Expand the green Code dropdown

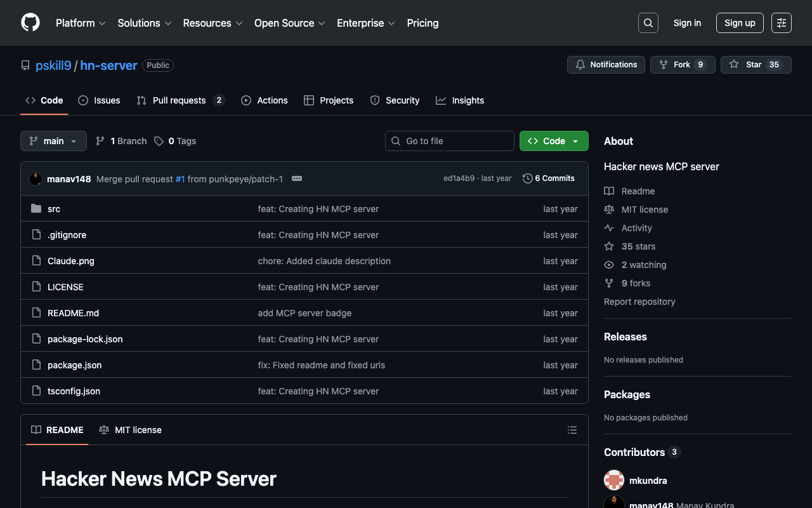(x=554, y=141)
